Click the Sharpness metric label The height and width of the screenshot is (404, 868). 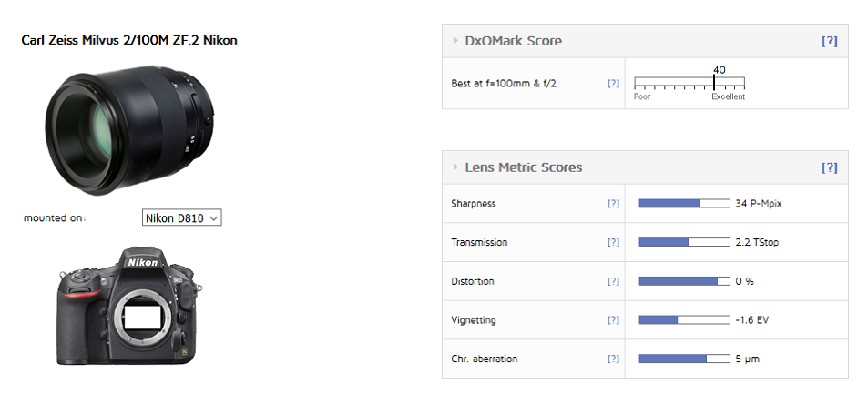click(474, 204)
